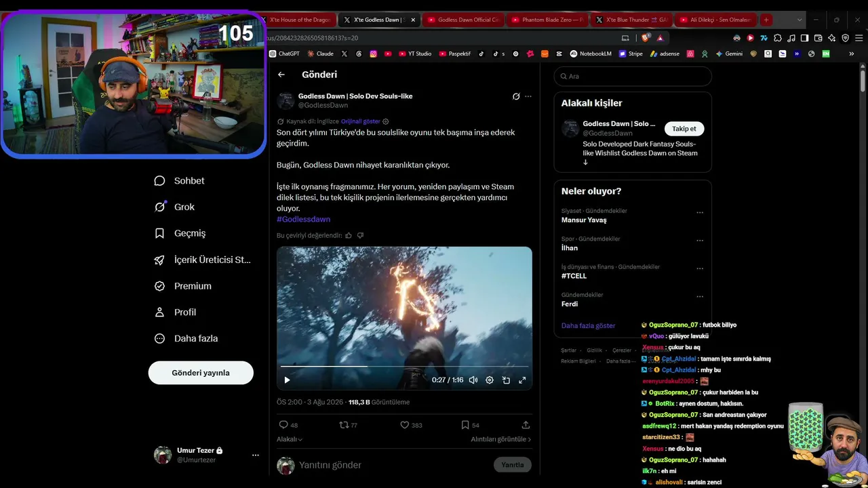This screenshot has height=488, width=868.
Task: Open a new browser tab
Action: [766, 20]
